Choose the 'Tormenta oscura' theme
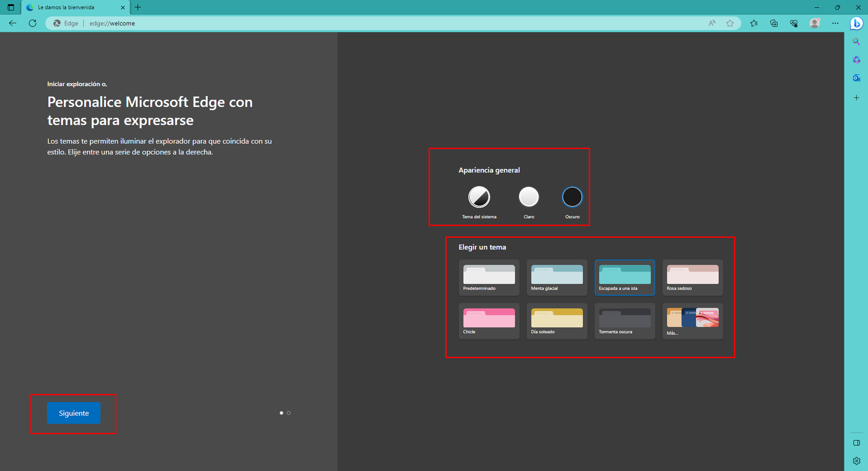The width and height of the screenshot is (868, 471). [624, 321]
